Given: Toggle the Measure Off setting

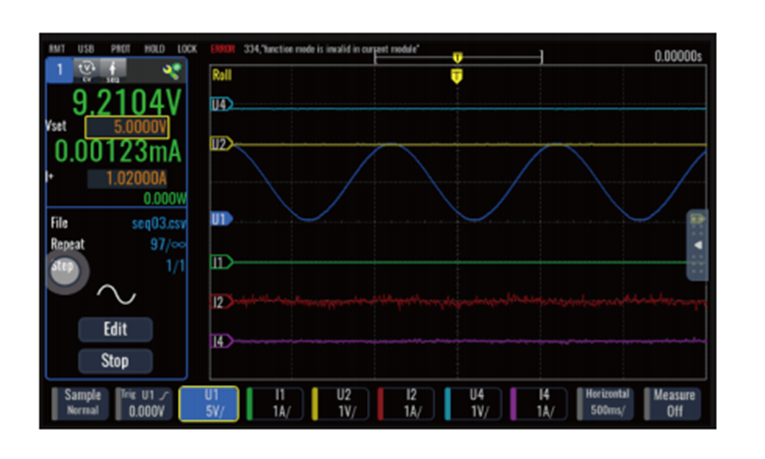Looking at the screenshot, I should point(674,402).
